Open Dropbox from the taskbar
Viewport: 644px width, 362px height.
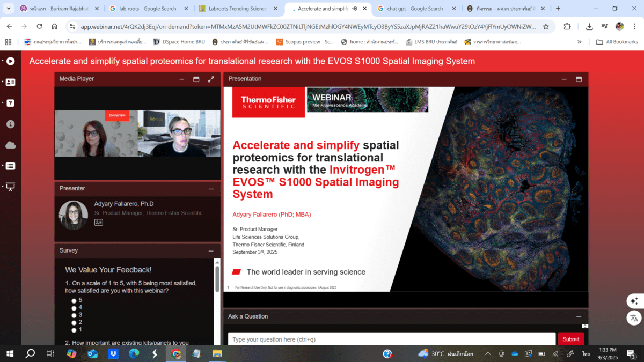[x=113, y=353]
